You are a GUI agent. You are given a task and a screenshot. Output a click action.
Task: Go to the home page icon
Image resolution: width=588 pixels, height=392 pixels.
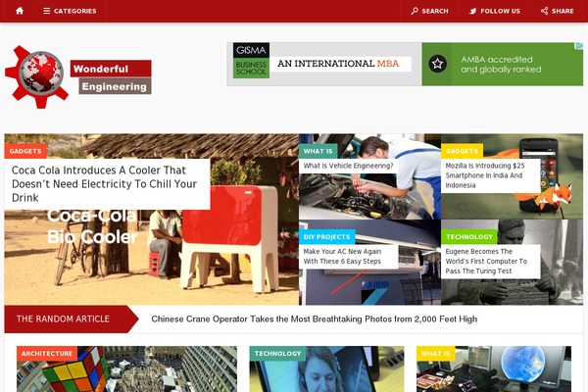(20, 11)
